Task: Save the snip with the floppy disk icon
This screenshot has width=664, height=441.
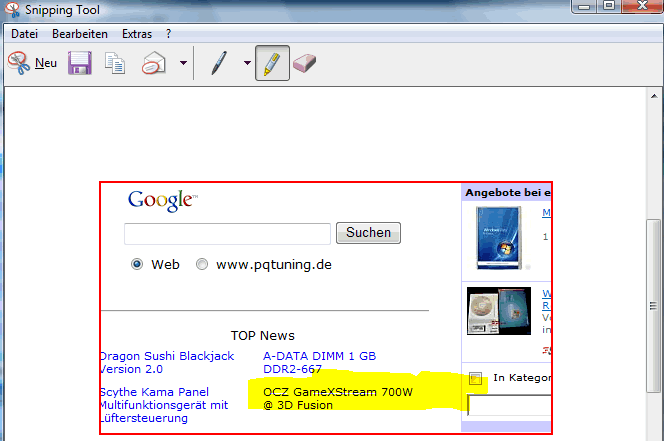Action: tap(80, 63)
